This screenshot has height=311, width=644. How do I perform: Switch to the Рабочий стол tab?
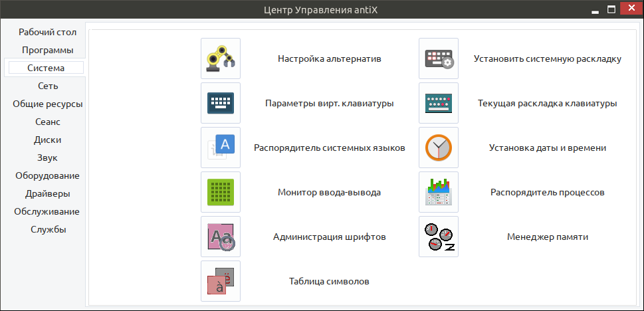(x=48, y=32)
